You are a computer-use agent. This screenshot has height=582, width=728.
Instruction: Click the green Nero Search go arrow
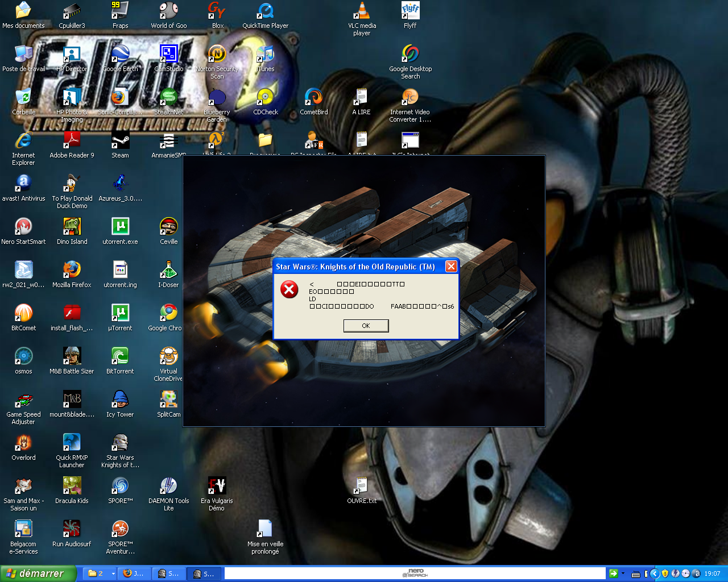[x=613, y=573]
